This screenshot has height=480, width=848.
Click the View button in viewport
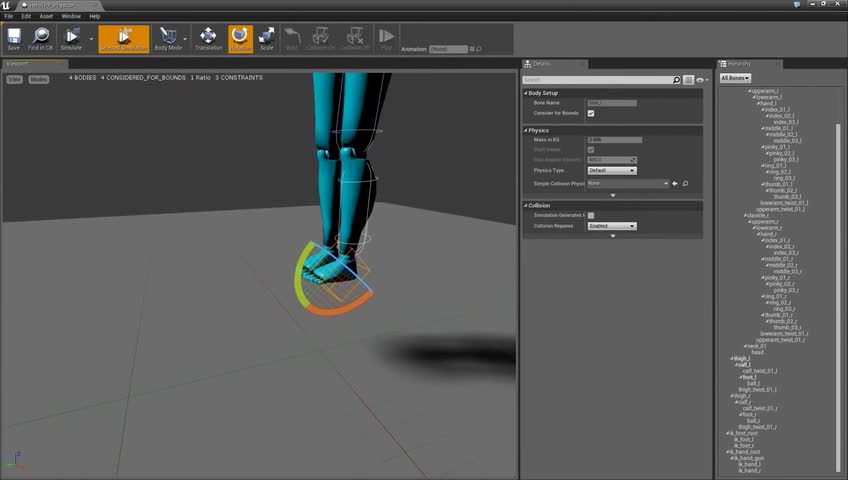[14, 79]
